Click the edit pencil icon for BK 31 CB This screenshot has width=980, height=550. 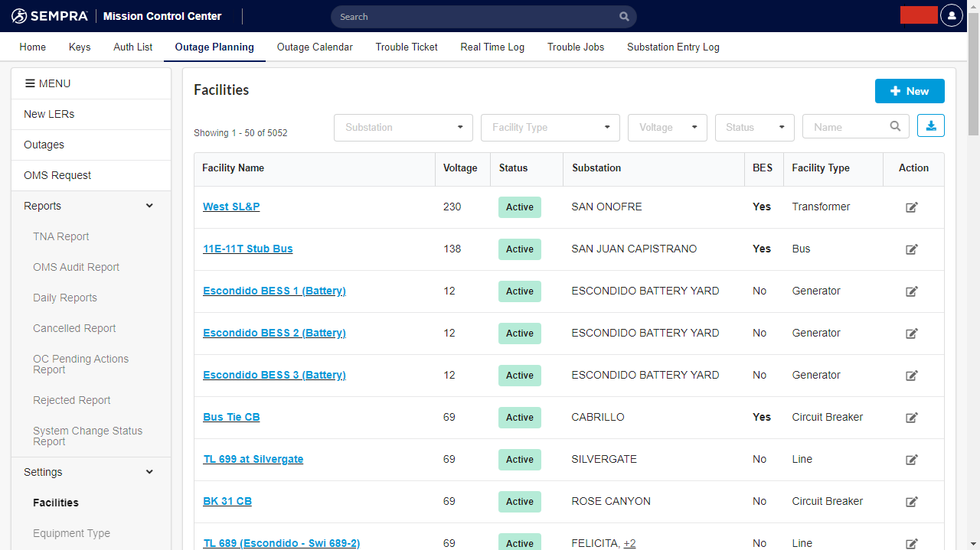912,502
